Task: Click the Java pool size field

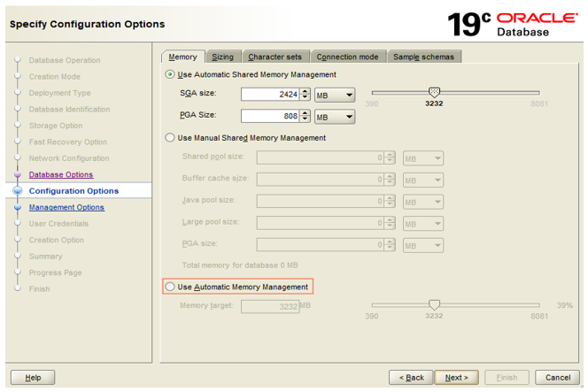Action: (x=321, y=201)
